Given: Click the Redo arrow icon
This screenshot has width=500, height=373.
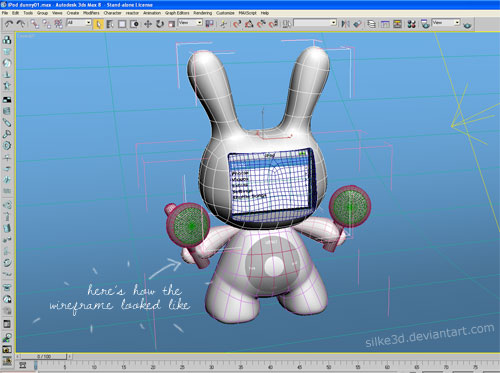Looking at the screenshot, I should (x=21, y=24).
